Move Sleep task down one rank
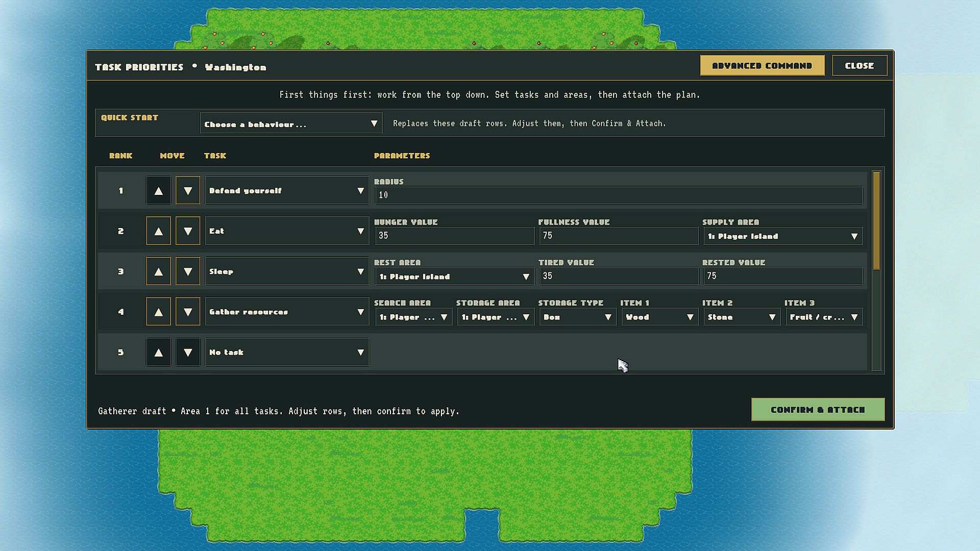Screen dimensions: 980x551 [x=188, y=271]
